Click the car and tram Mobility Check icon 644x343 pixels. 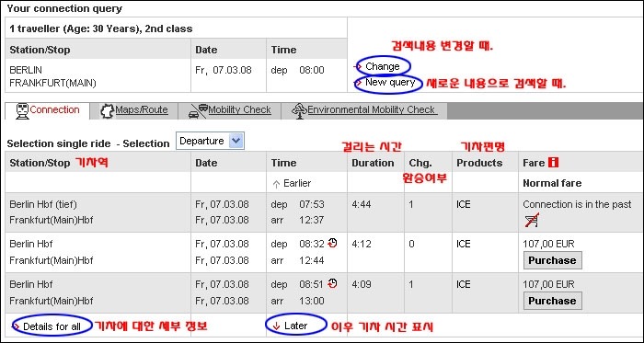[x=198, y=110]
